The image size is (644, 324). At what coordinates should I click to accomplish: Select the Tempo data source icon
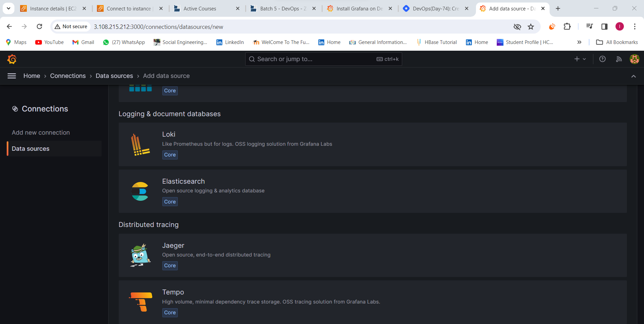tap(141, 302)
